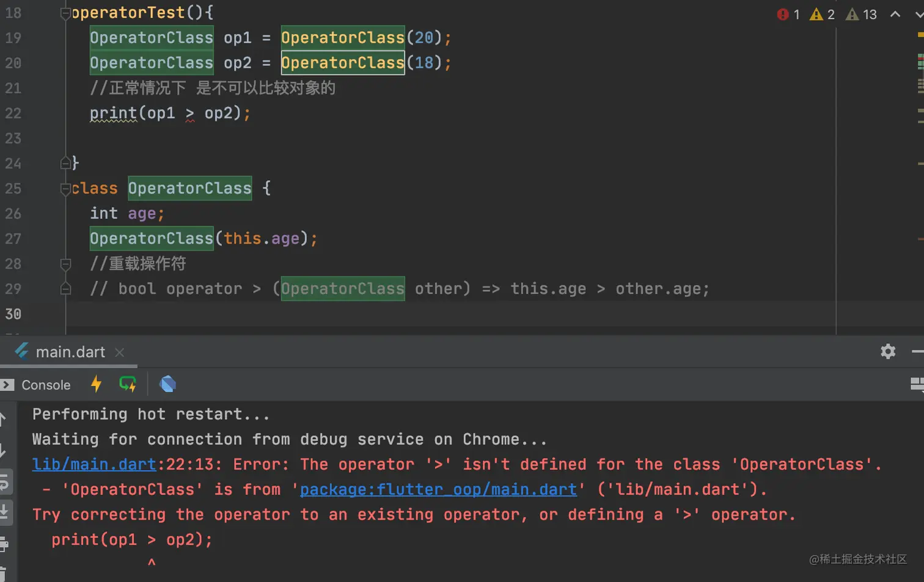
Task: Click 'Performing hot restart...' console line
Action: click(151, 414)
